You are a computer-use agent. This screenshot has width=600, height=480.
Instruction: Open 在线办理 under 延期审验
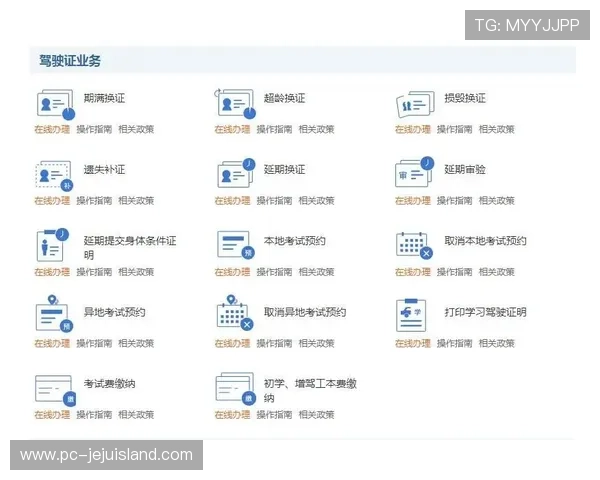click(413, 201)
